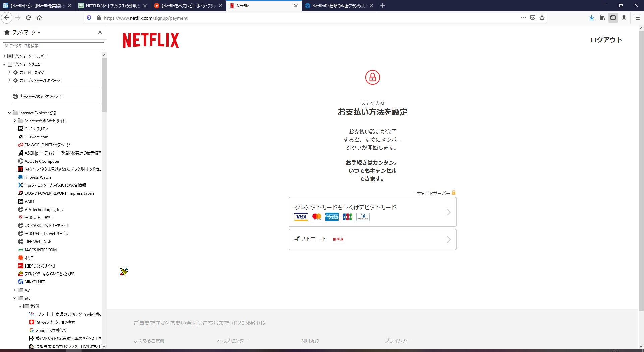Open CLIE＜クリエ＞ bookmark
The width and height of the screenshot is (644, 352).
34,129
